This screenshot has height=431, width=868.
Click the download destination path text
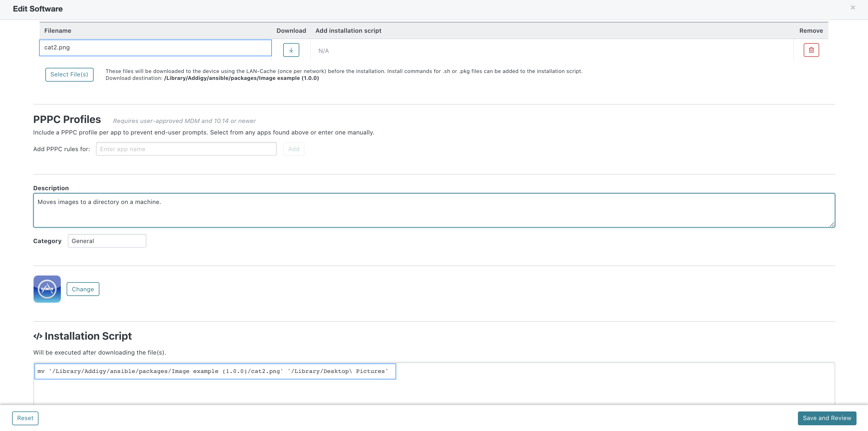[241, 78]
